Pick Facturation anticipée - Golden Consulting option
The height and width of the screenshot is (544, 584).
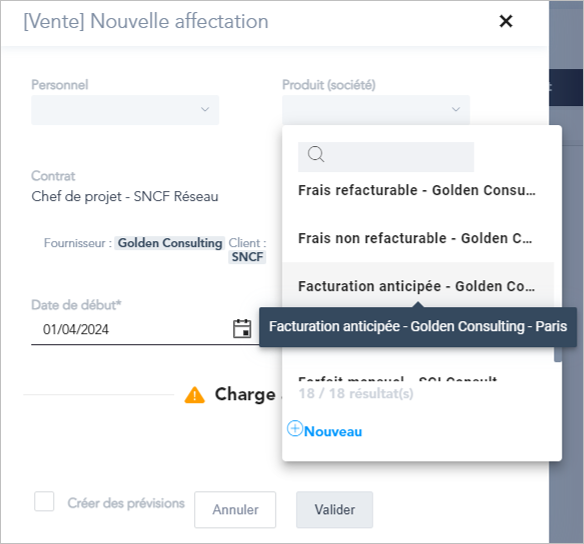tap(418, 286)
